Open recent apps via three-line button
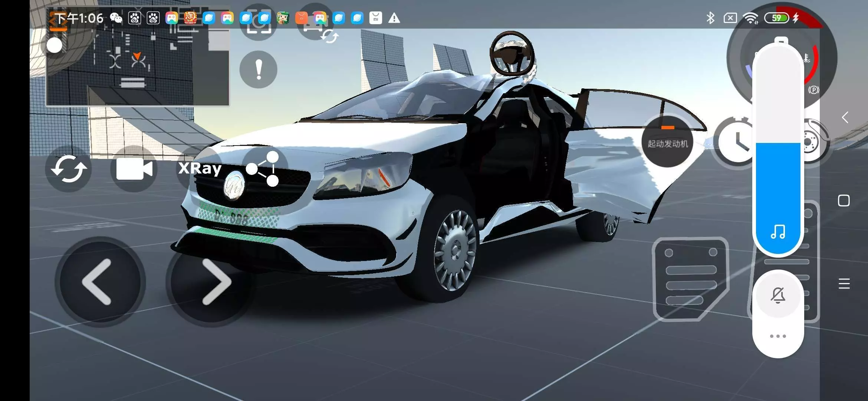This screenshot has height=401, width=868. (x=844, y=284)
